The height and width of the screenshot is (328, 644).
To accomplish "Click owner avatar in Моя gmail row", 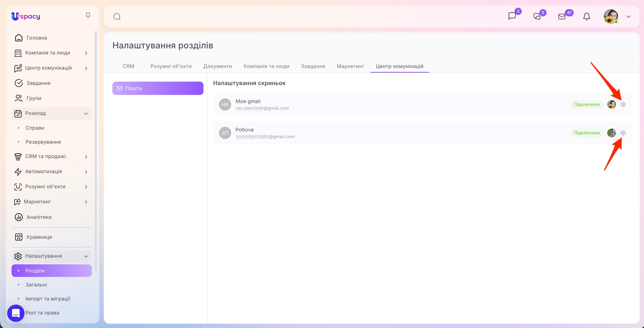I will (x=612, y=104).
